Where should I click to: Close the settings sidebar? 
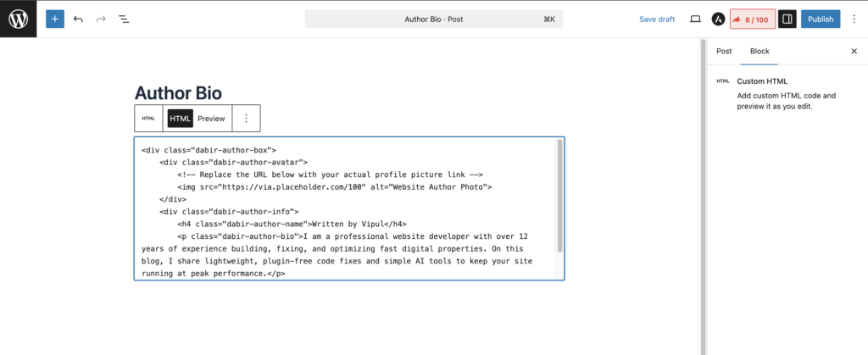[854, 51]
